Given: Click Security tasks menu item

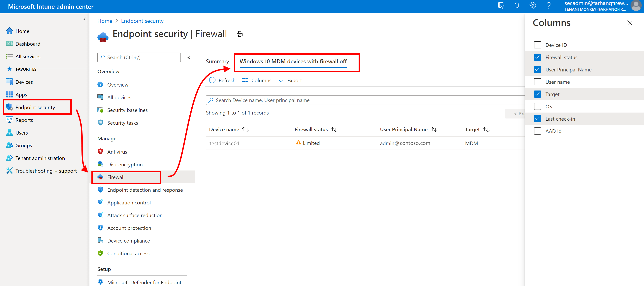Looking at the screenshot, I should [x=122, y=123].
